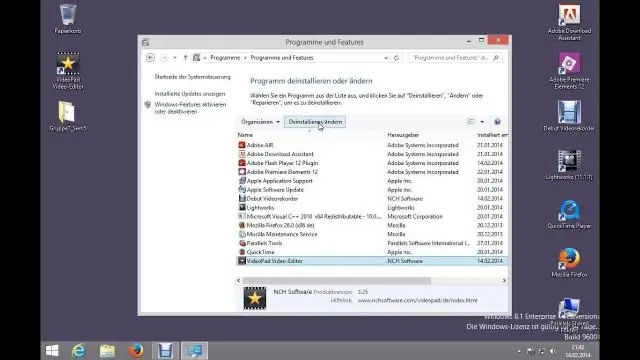Viewport: 640px width, 360px height.
Task: Open Installierte Updates anzeigen link
Action: coord(190,94)
